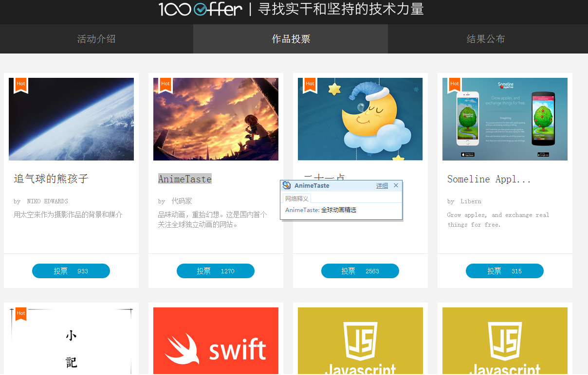
Task: Click the Google Play badge in Someline thumbnail
Action: click(x=543, y=155)
